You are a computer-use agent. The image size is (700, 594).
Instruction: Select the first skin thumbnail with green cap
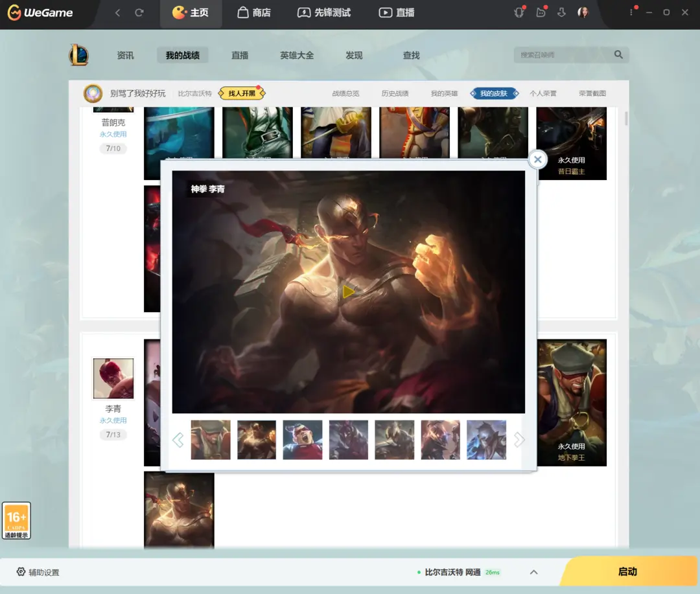211,440
